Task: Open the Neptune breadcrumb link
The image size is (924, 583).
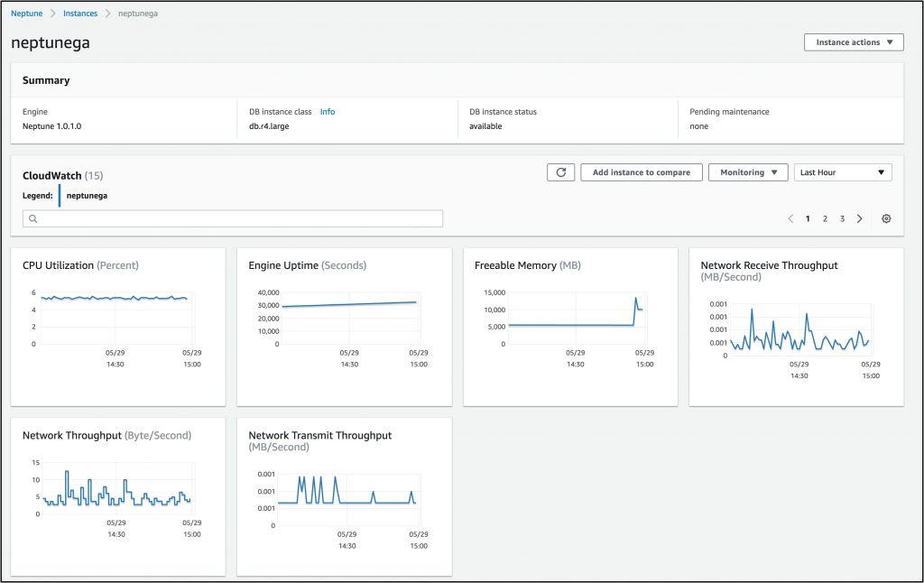Action: pyautogui.click(x=26, y=13)
